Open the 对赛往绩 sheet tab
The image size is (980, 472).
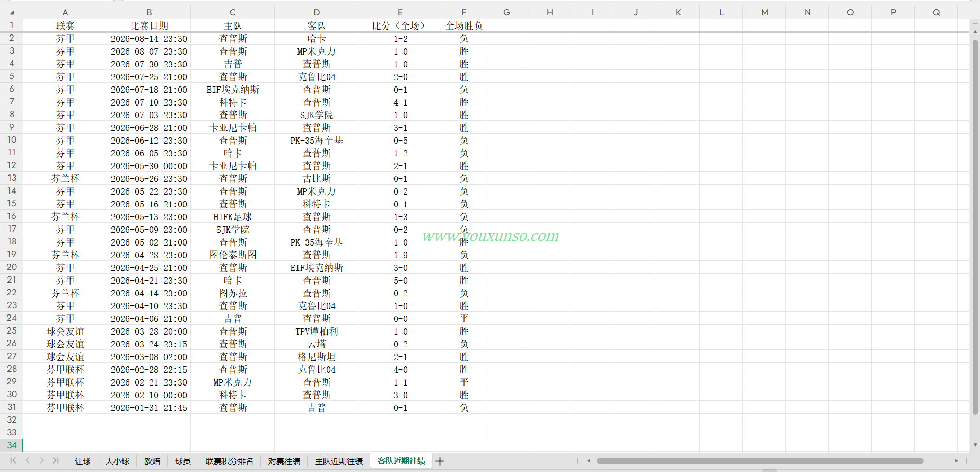point(284,461)
